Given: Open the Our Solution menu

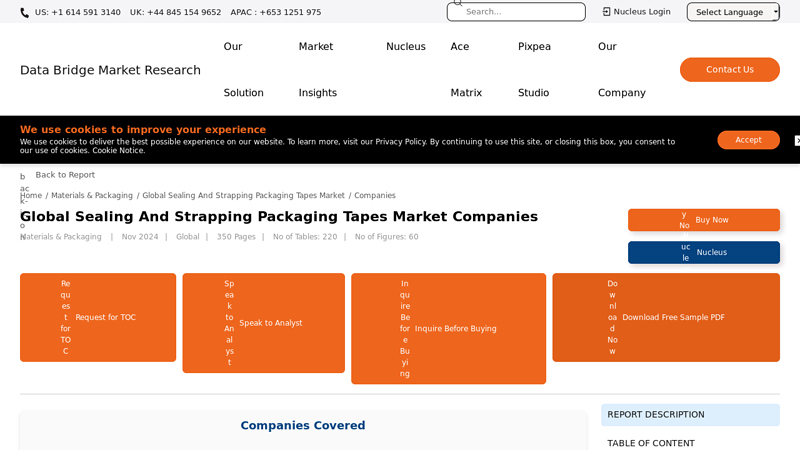Looking at the screenshot, I should 243,69.
